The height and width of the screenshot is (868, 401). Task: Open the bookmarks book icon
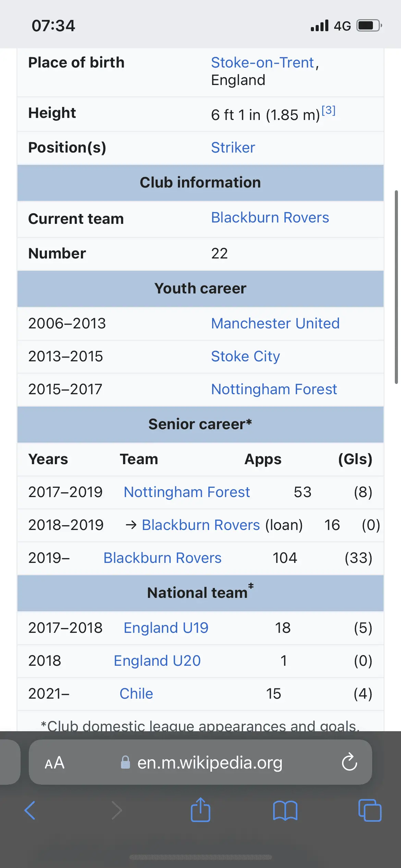(x=285, y=810)
